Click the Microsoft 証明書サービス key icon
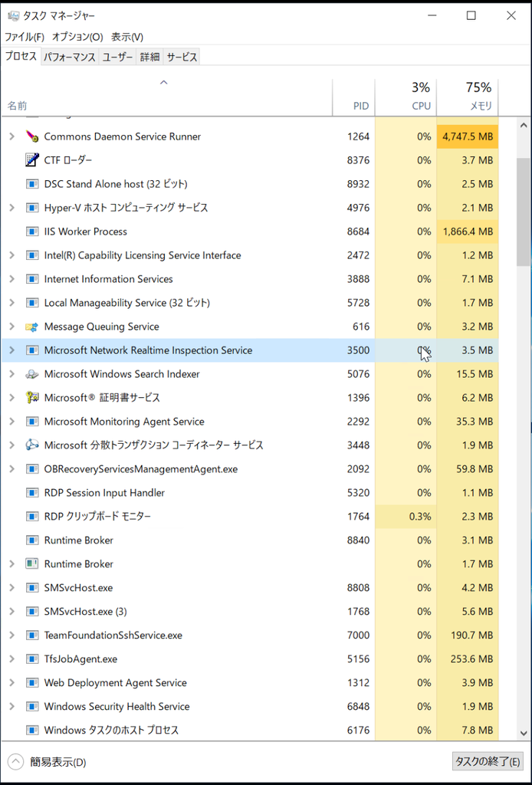Viewport: 532px width, 785px height. (32, 398)
